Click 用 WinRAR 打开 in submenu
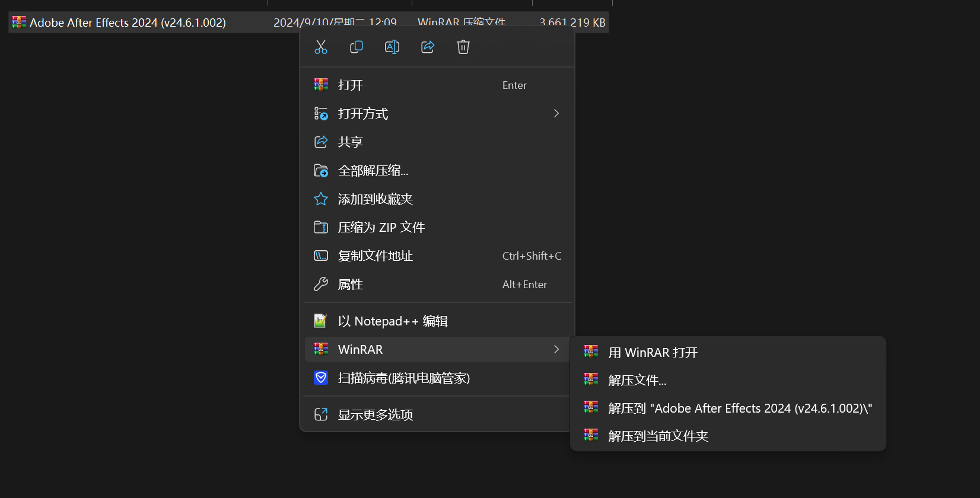This screenshot has width=980, height=498. pyautogui.click(x=653, y=353)
